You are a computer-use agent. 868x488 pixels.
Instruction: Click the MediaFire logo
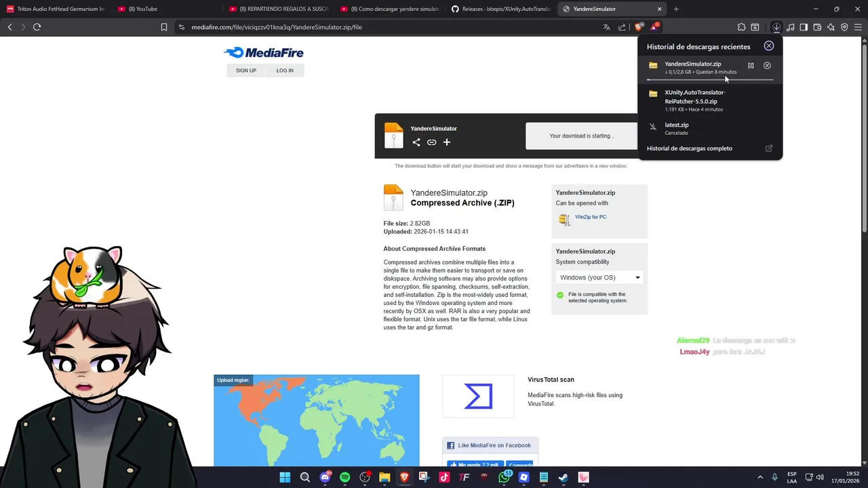[263, 53]
